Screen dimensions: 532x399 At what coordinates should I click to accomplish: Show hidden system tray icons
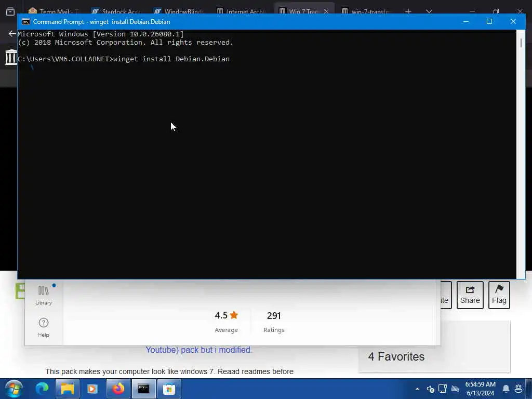tap(417, 389)
